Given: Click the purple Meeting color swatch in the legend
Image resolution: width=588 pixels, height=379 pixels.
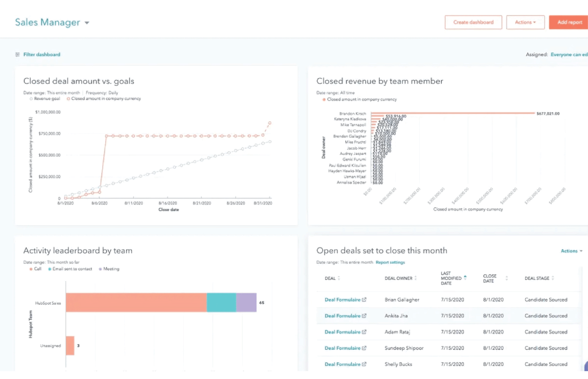Looking at the screenshot, I should [100, 269].
